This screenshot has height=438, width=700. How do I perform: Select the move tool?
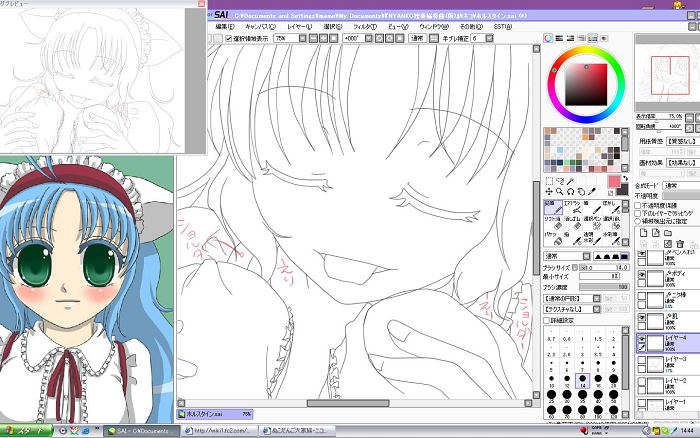point(549,192)
